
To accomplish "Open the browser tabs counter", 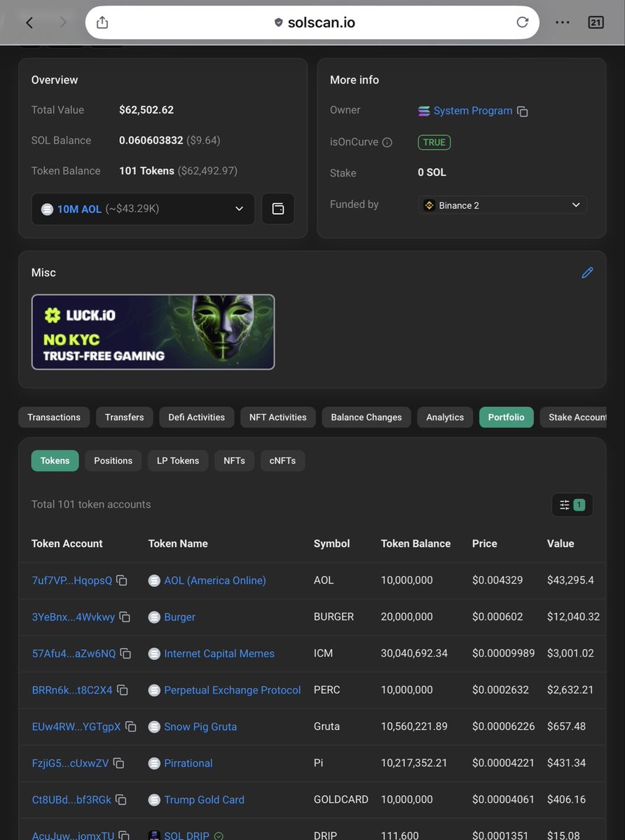I will [595, 22].
